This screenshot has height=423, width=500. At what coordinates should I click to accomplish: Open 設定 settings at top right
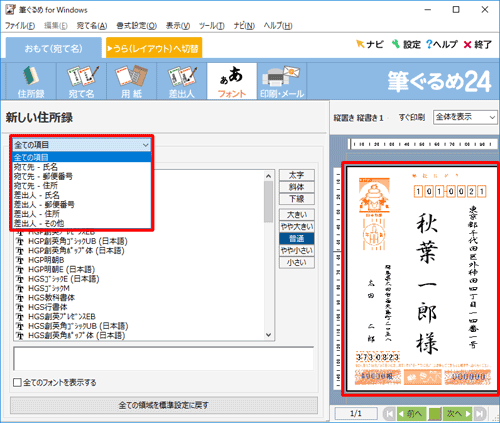[x=406, y=44]
